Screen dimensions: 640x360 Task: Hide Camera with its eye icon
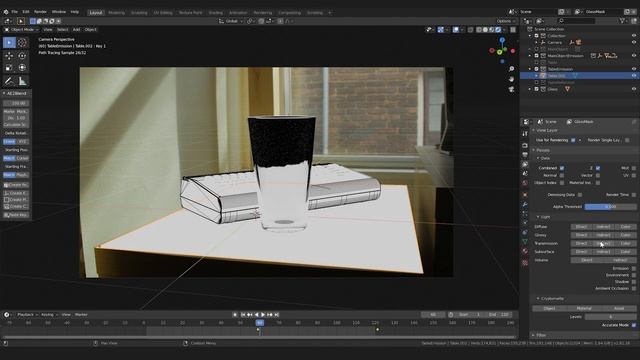tap(634, 42)
